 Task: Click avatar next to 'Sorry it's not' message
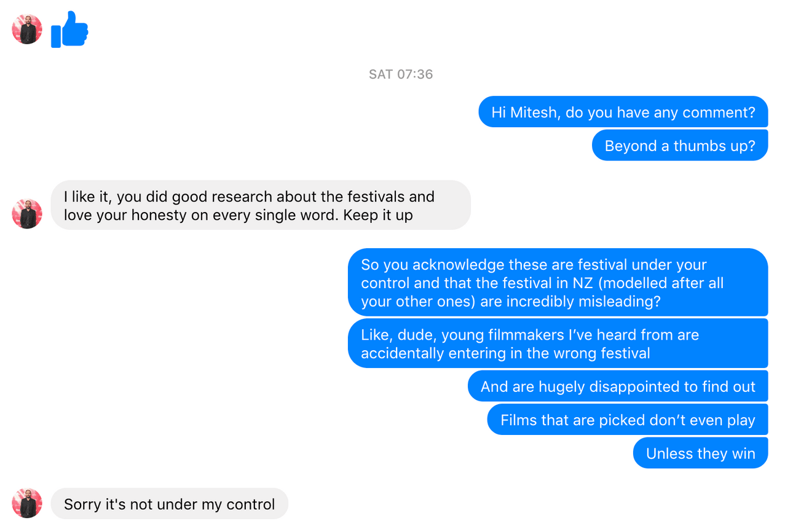pos(27,503)
